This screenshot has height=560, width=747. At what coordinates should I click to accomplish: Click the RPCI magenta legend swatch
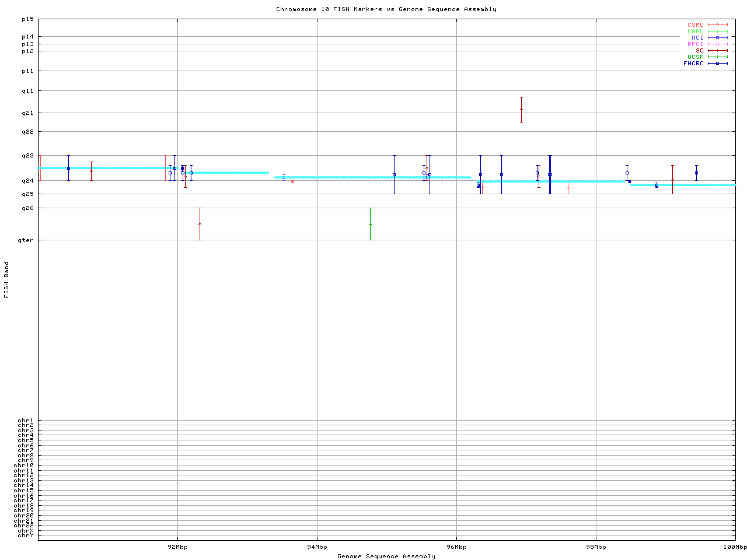click(717, 44)
